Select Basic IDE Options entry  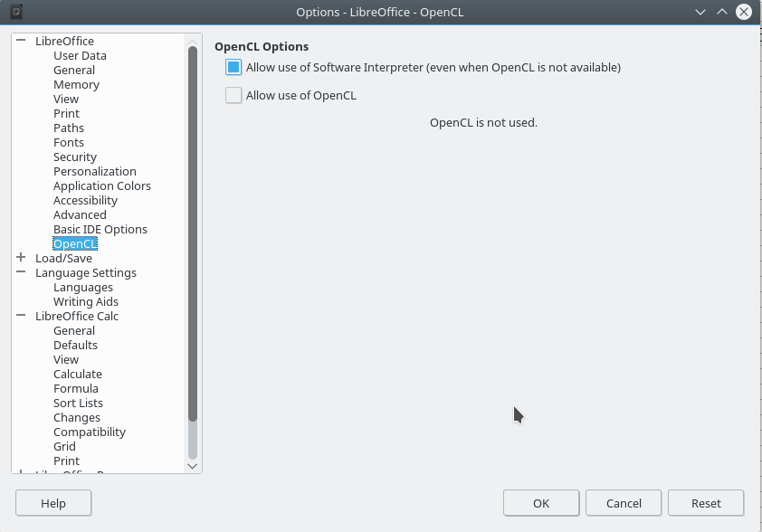(x=100, y=229)
